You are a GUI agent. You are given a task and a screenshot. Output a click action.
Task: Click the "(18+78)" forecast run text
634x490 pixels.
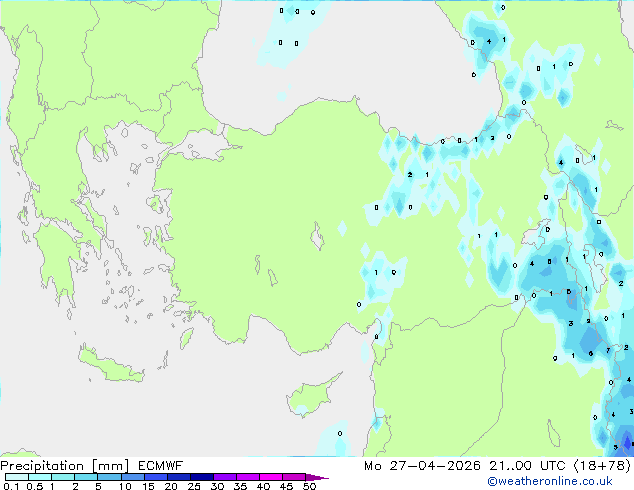point(602,466)
